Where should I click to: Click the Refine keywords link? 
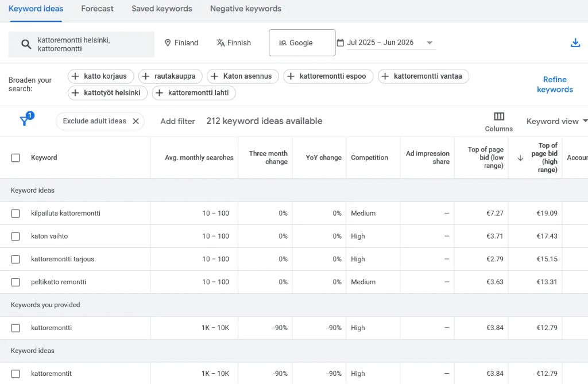(x=555, y=84)
